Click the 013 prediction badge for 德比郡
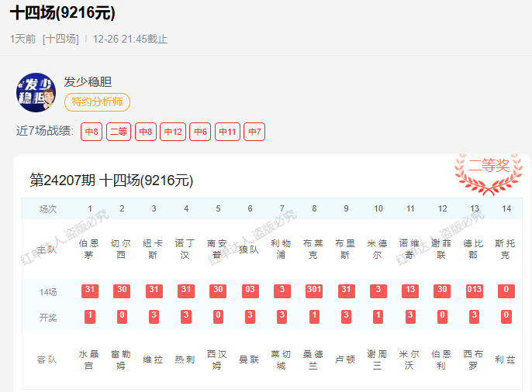This screenshot has width=532, height=392. pyautogui.click(x=474, y=291)
